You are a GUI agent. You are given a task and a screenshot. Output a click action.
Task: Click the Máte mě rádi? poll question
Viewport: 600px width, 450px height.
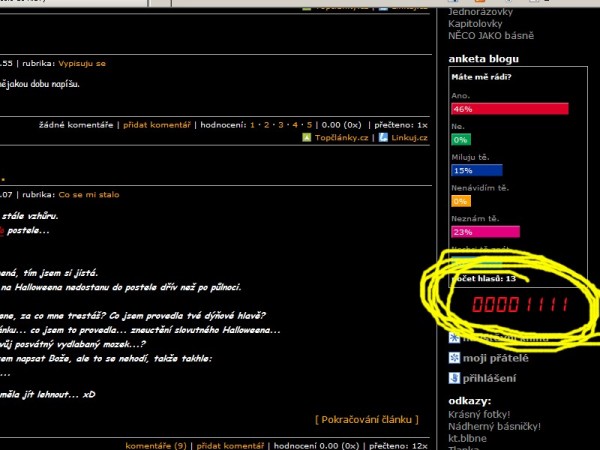tap(481, 77)
